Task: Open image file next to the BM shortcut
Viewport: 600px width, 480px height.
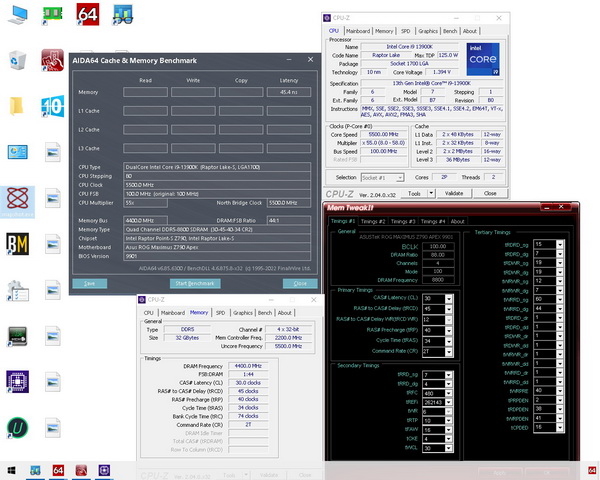Action: [52, 244]
